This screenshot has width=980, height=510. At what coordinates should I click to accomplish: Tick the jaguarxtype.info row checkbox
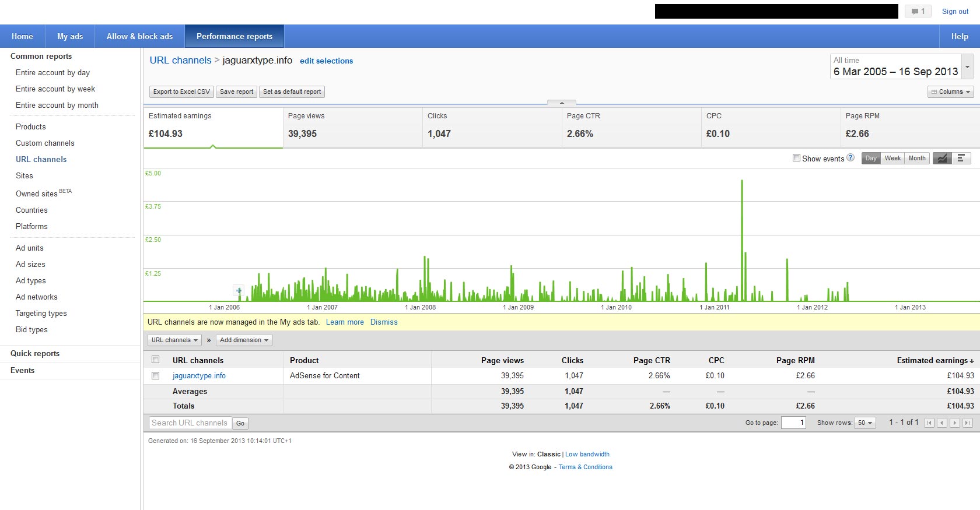156,376
